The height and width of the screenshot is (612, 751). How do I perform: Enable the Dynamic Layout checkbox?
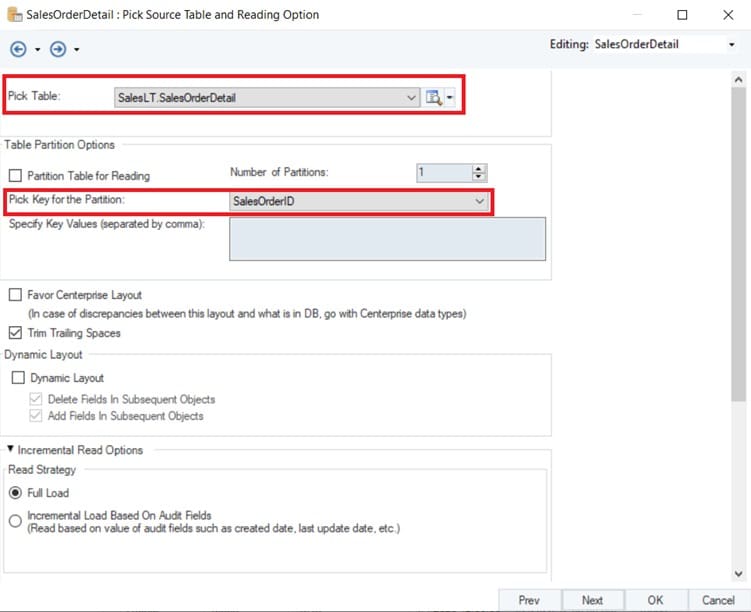coord(18,378)
